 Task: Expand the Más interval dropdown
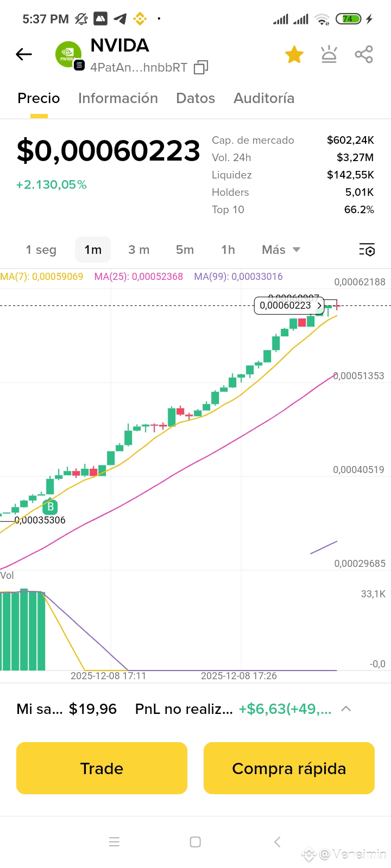[281, 250]
